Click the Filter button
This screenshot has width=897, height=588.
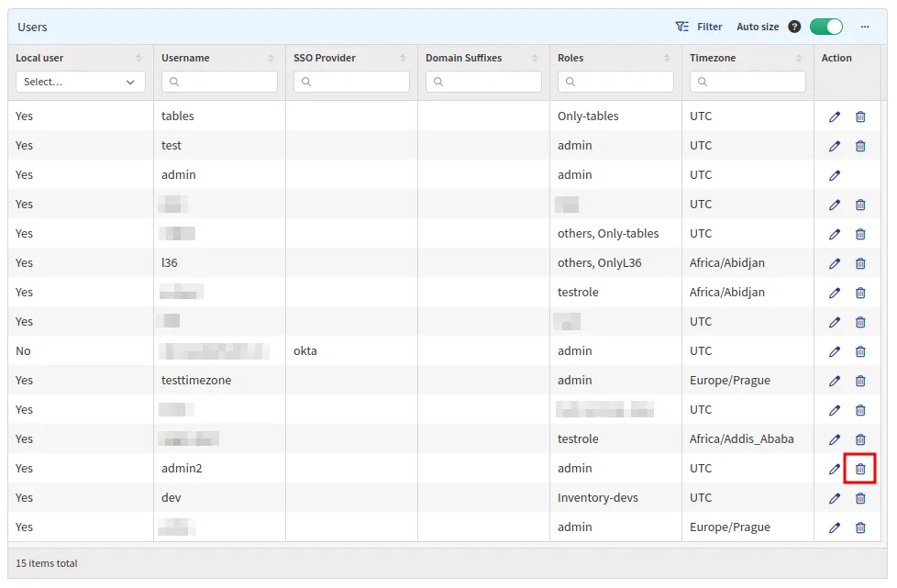click(699, 27)
